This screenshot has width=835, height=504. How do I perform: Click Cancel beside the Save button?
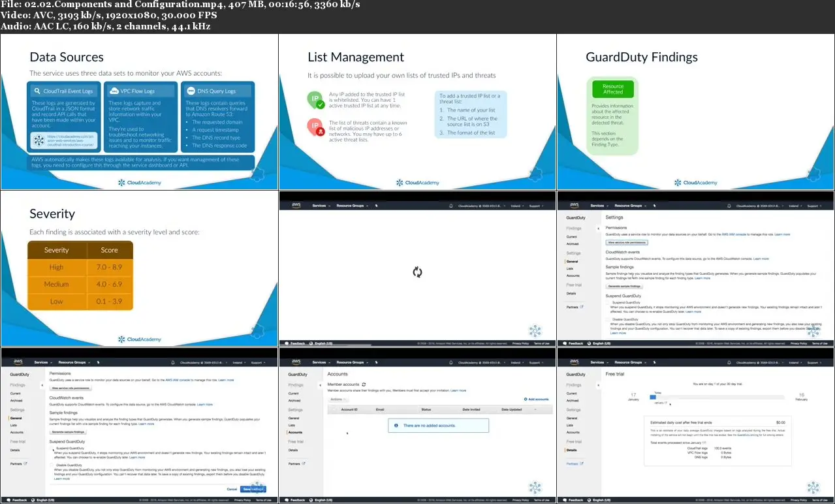tap(232, 489)
